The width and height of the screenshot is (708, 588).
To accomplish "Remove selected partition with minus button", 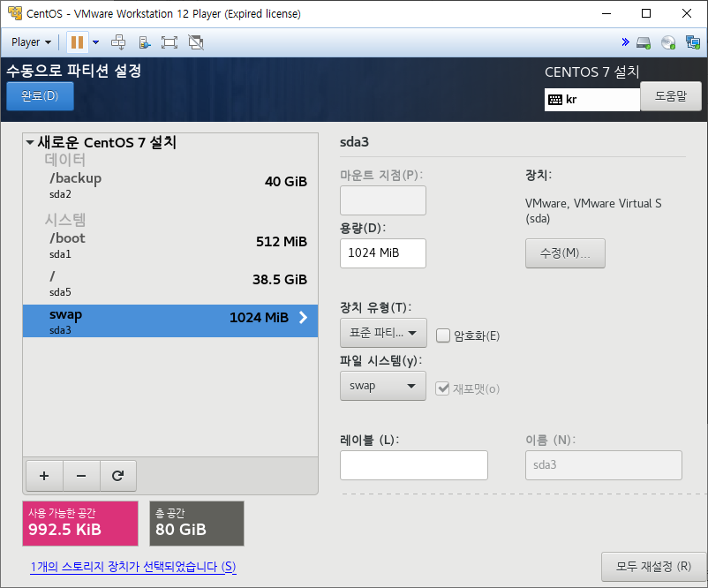I will click(81, 476).
